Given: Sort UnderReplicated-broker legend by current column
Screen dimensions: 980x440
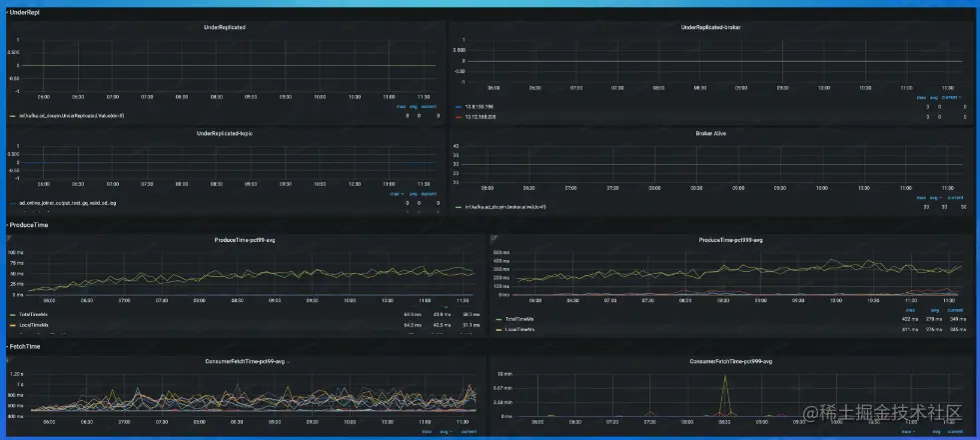Looking at the screenshot, I should (951, 97).
